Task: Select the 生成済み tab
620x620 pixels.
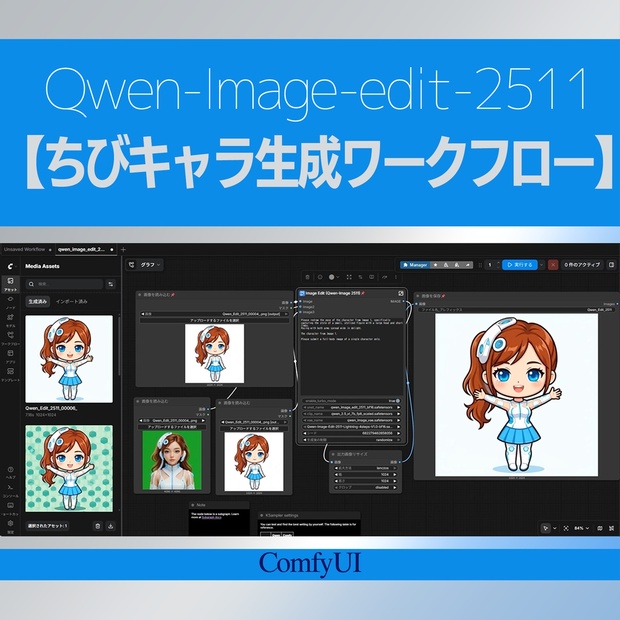Action: coord(38,301)
